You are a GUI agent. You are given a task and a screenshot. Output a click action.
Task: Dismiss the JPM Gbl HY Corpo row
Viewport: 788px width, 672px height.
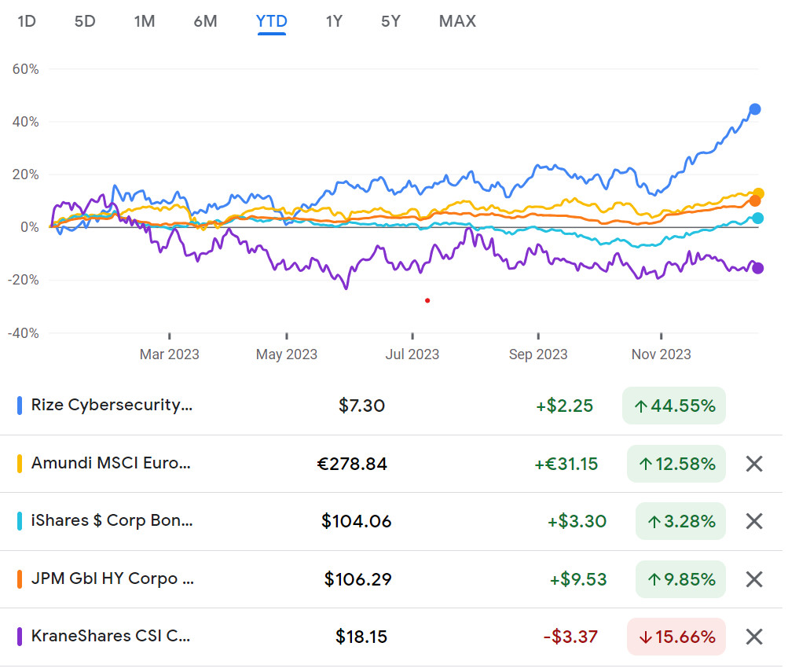[753, 579]
